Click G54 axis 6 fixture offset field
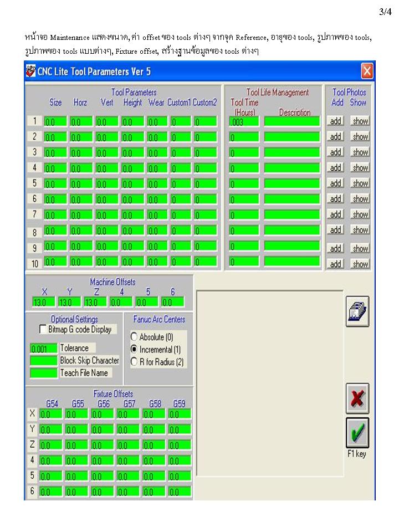 point(51,492)
